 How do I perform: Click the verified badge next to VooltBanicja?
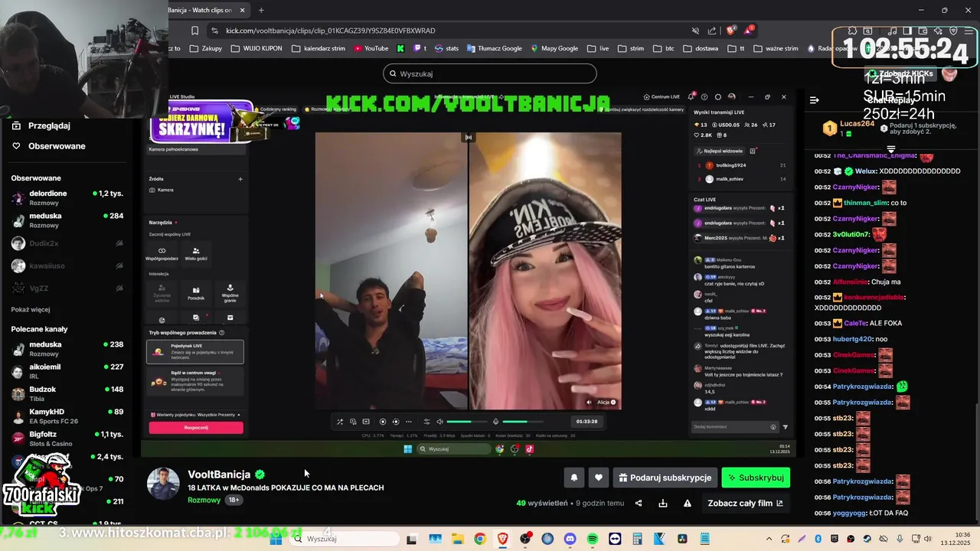click(x=260, y=474)
